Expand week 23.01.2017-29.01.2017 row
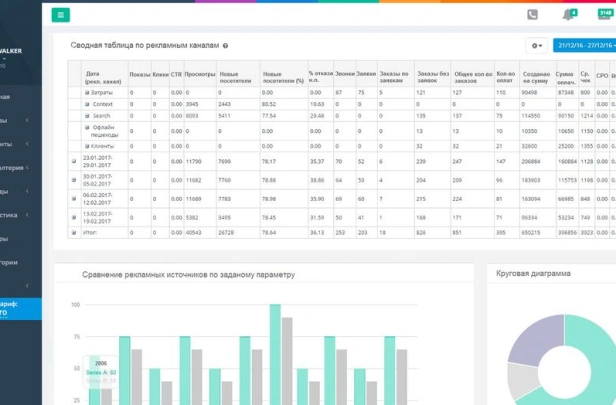Image resolution: width=616 pixels, height=405 pixels. [x=74, y=161]
